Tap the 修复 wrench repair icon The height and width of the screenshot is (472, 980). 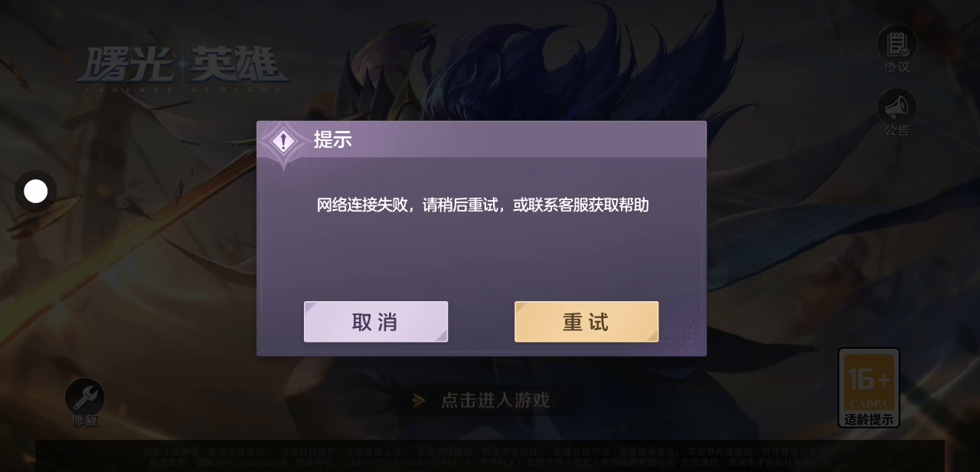pos(85,396)
